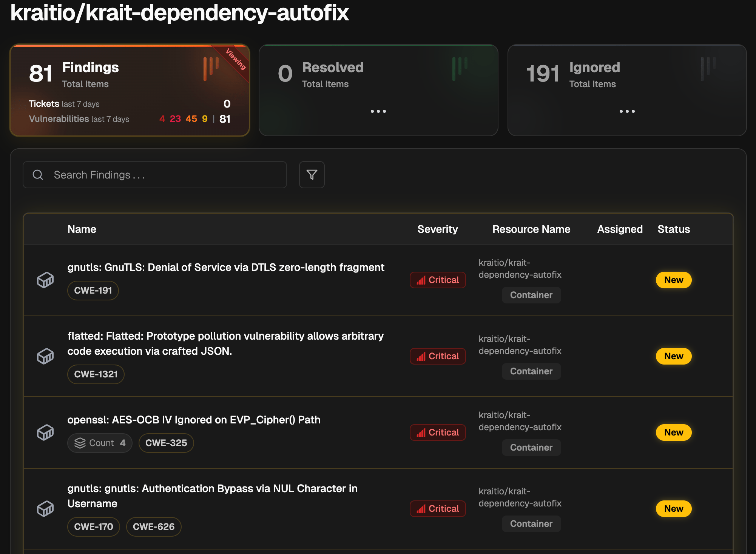
Task: Click severity bars icon in openssl Critical badge
Action: click(421, 433)
